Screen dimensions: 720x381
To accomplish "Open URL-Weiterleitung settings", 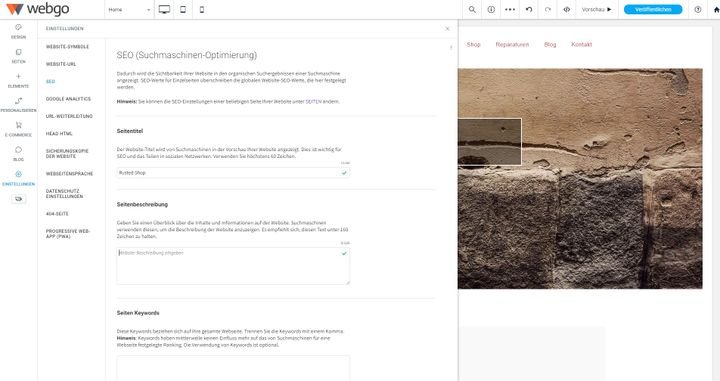I will [69, 117].
